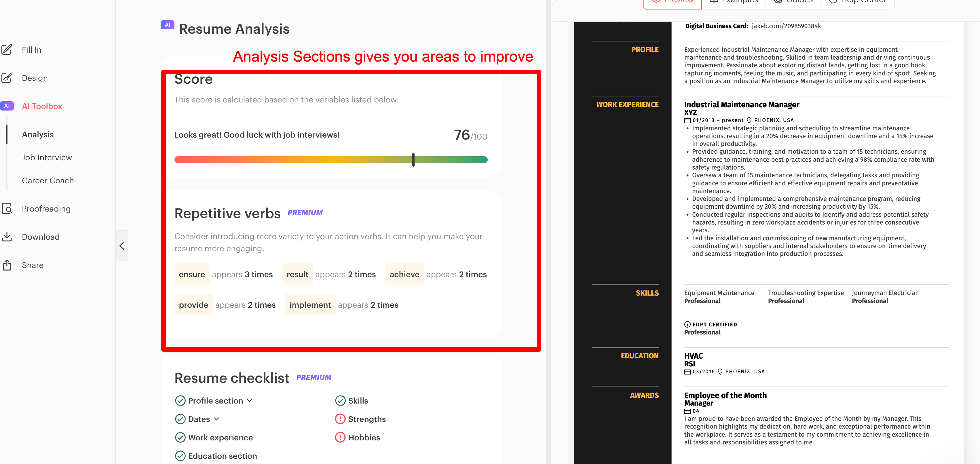
Task: Click the Download sidebar icon
Action: [x=8, y=236]
